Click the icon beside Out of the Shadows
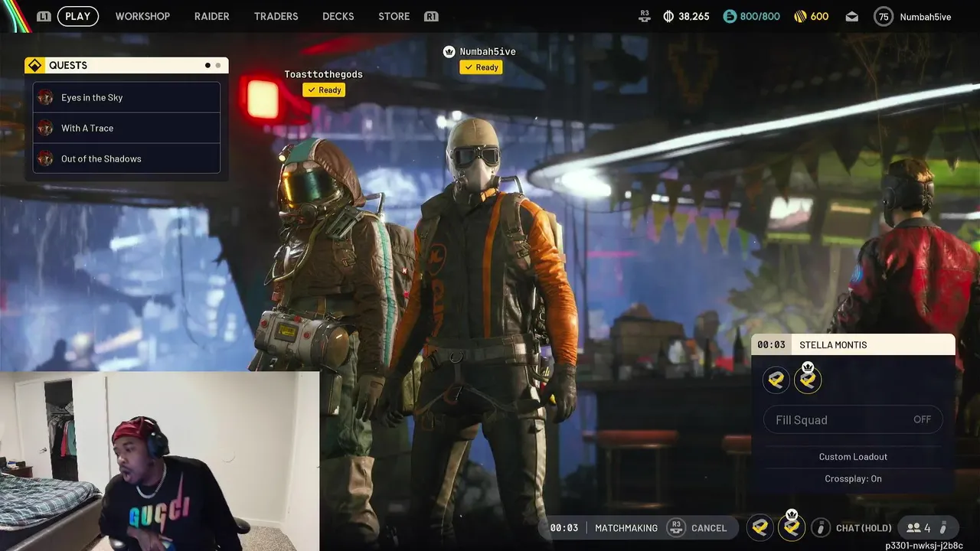The height and width of the screenshot is (551, 980). 45,158
